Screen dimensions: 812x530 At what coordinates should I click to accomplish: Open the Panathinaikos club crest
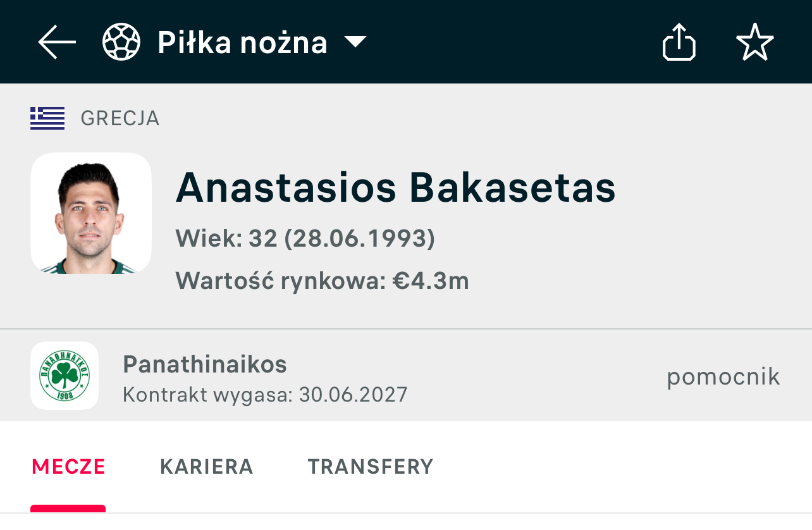click(65, 376)
